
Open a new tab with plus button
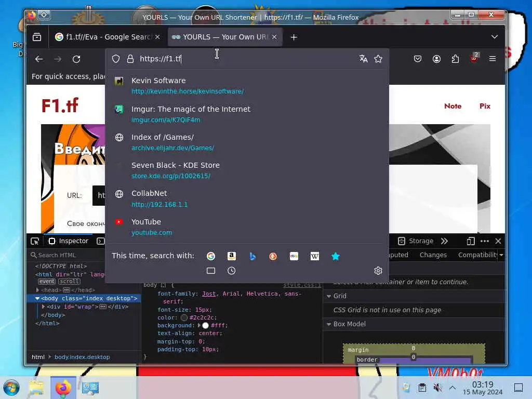(x=294, y=37)
